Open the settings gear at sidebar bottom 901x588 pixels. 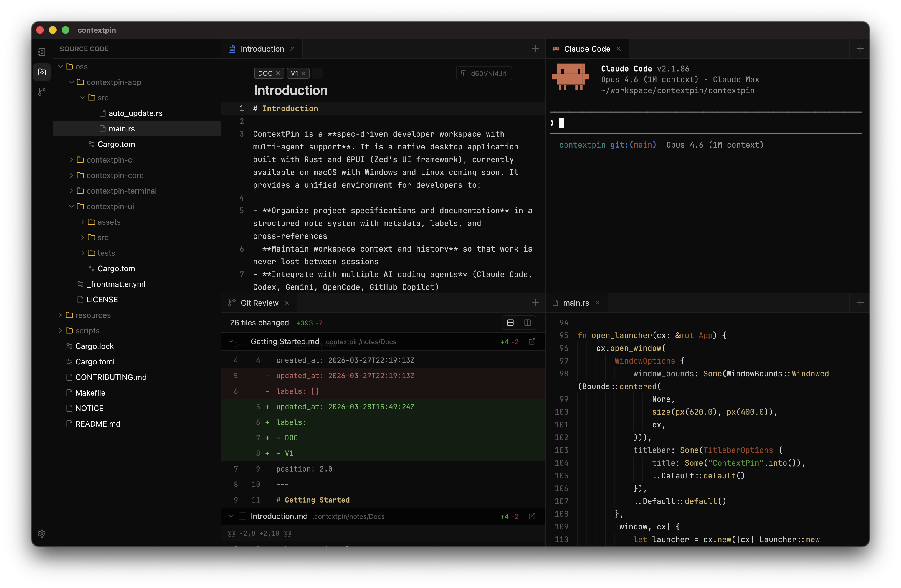42,534
